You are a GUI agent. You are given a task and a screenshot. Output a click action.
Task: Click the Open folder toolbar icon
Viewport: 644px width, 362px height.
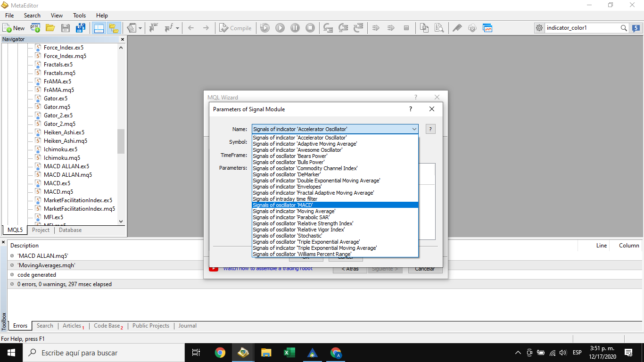click(50, 28)
